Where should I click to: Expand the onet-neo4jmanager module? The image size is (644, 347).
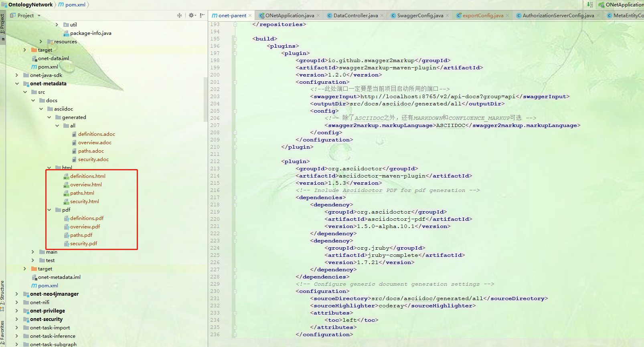[17, 294]
